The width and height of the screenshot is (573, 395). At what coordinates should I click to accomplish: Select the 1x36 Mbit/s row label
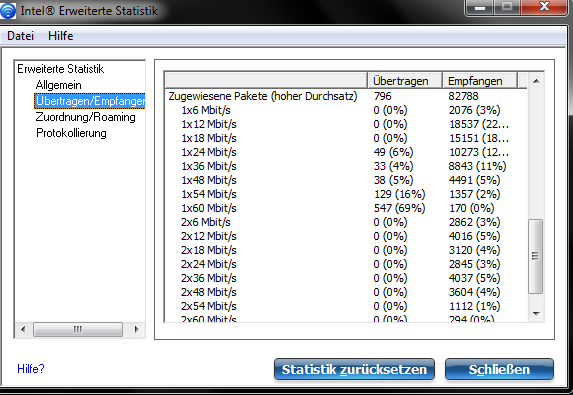tap(209, 166)
